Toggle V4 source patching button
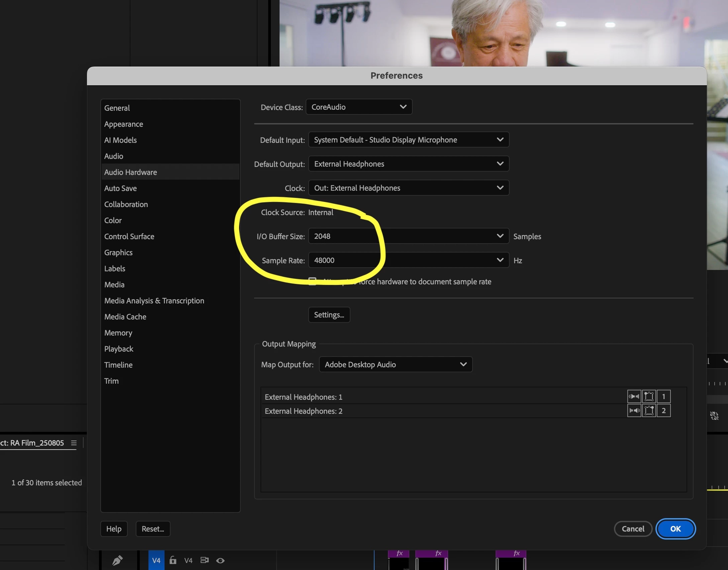This screenshot has height=570, width=728. pos(156,560)
